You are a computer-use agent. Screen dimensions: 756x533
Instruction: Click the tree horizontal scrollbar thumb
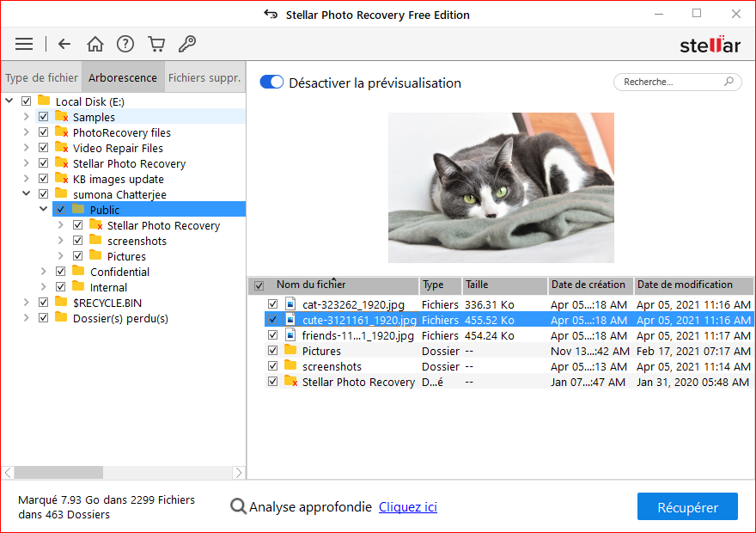[58, 472]
